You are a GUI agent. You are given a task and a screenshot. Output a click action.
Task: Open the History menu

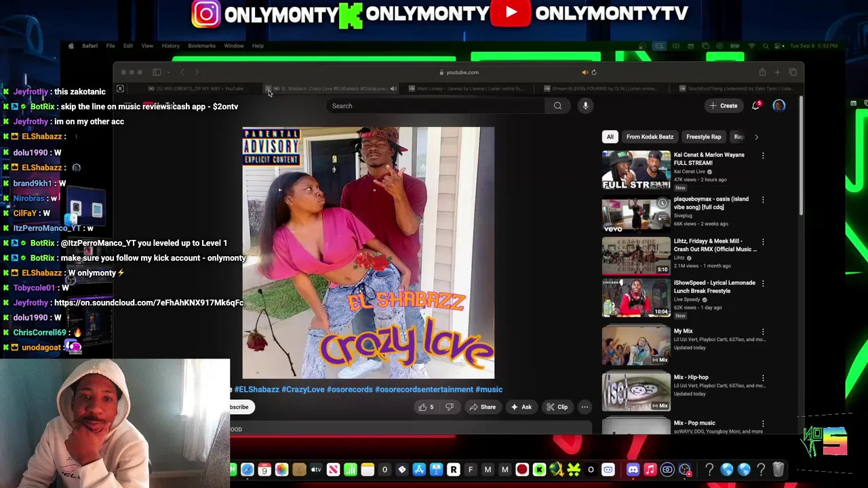170,46
